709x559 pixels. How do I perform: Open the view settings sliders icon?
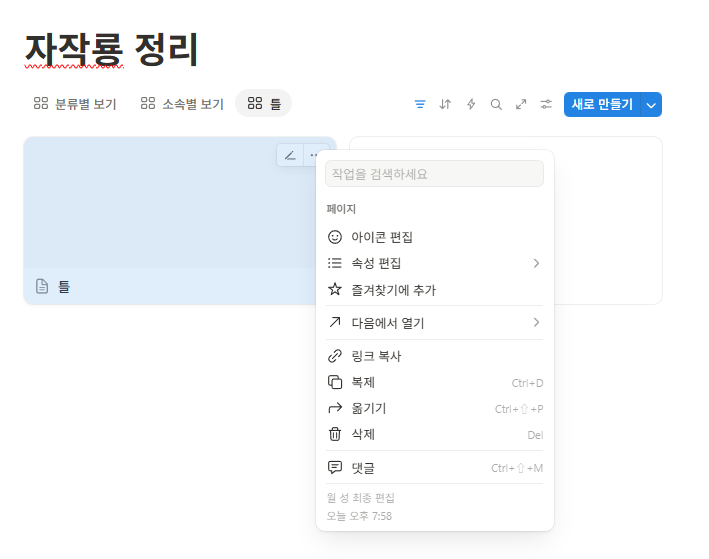click(546, 104)
